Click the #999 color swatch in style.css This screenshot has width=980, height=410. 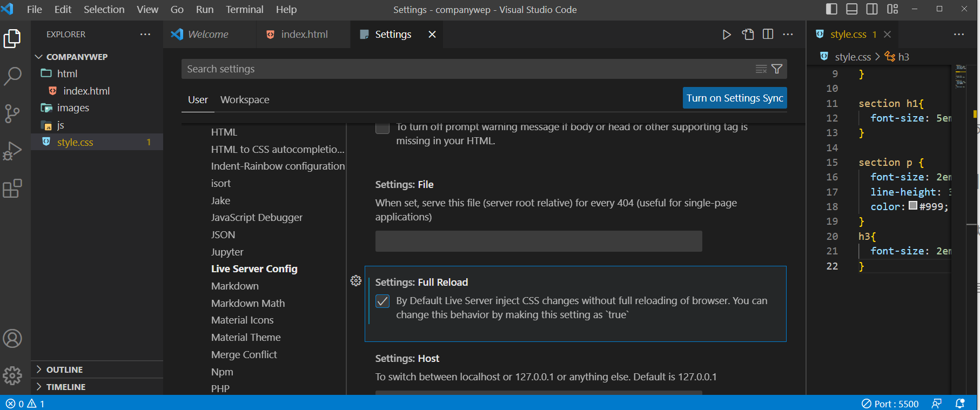(913, 206)
